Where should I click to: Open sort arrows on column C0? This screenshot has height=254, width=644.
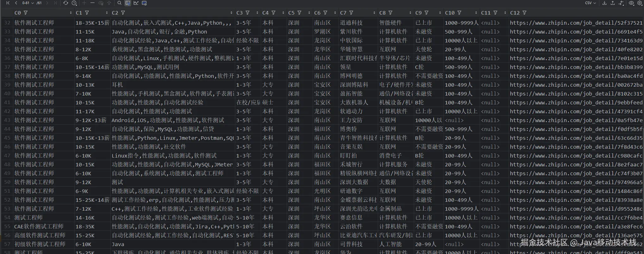pos(71,13)
